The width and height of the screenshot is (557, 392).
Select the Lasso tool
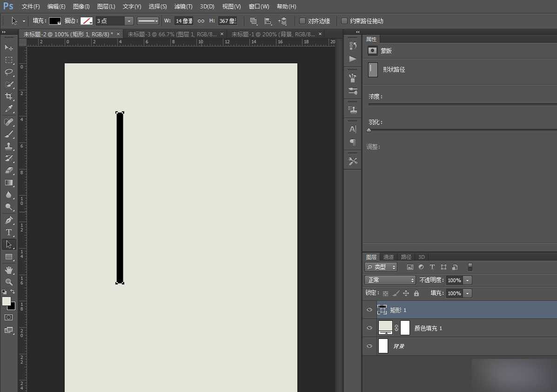(x=9, y=72)
